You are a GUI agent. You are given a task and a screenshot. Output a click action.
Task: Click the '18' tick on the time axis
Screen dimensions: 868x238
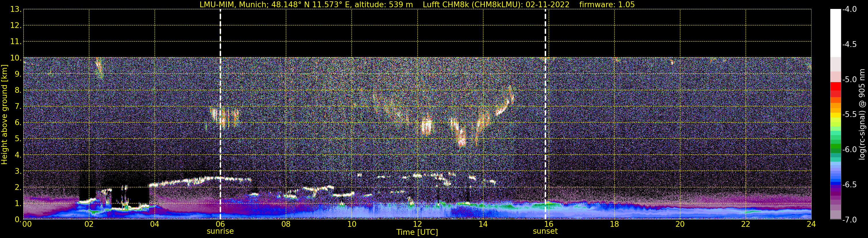614,224
